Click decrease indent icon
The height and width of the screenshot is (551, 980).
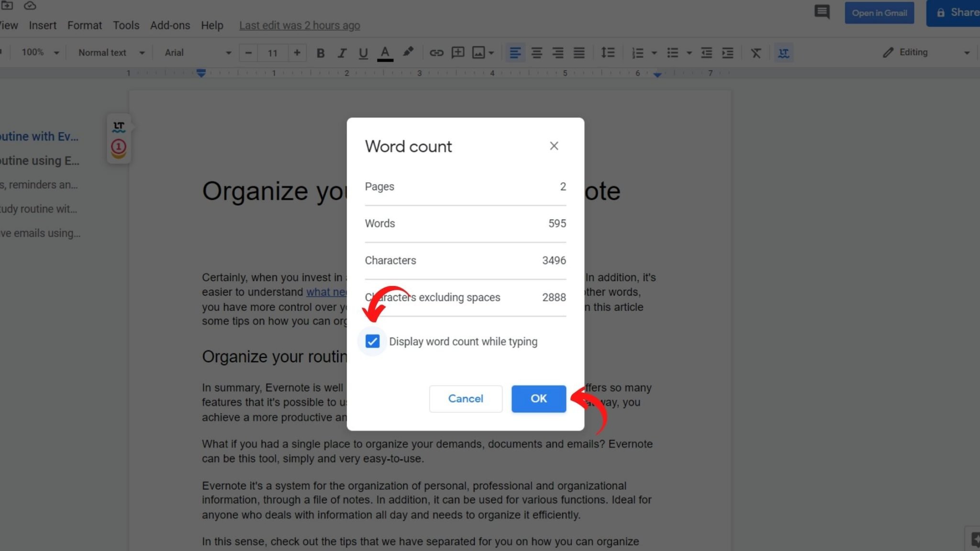click(x=706, y=53)
